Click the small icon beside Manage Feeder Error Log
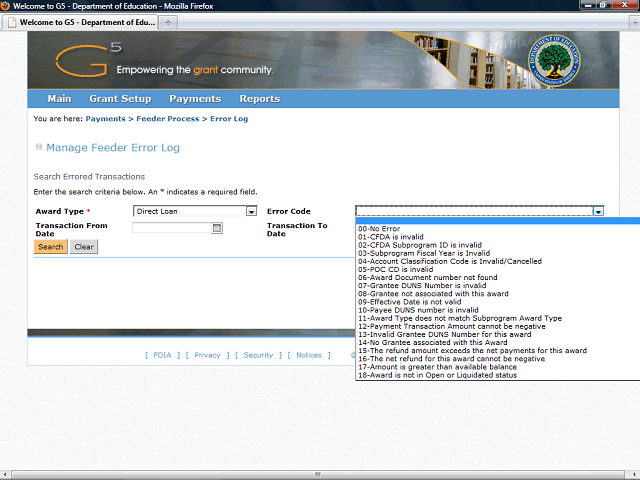The height and width of the screenshot is (480, 640). pyautogui.click(x=39, y=147)
